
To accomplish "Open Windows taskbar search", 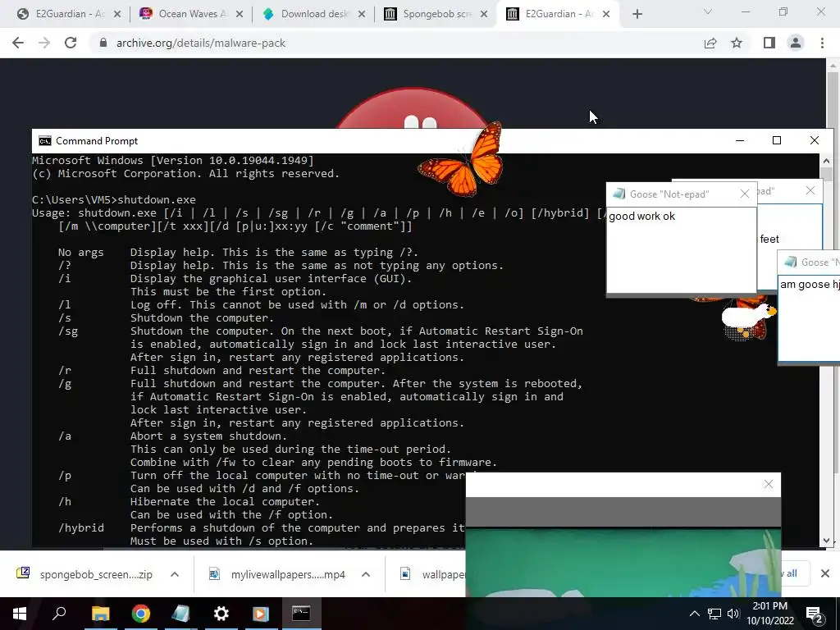I will [x=59, y=614].
